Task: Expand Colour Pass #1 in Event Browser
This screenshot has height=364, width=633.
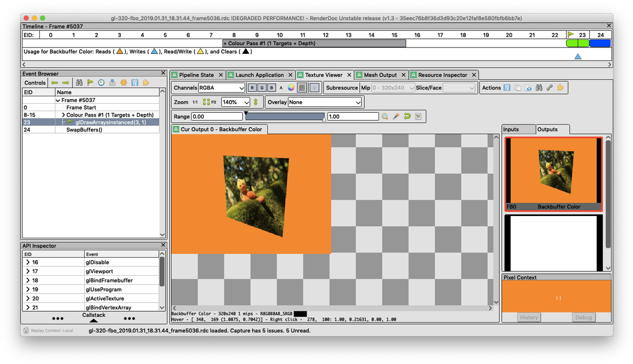Action: (63, 115)
